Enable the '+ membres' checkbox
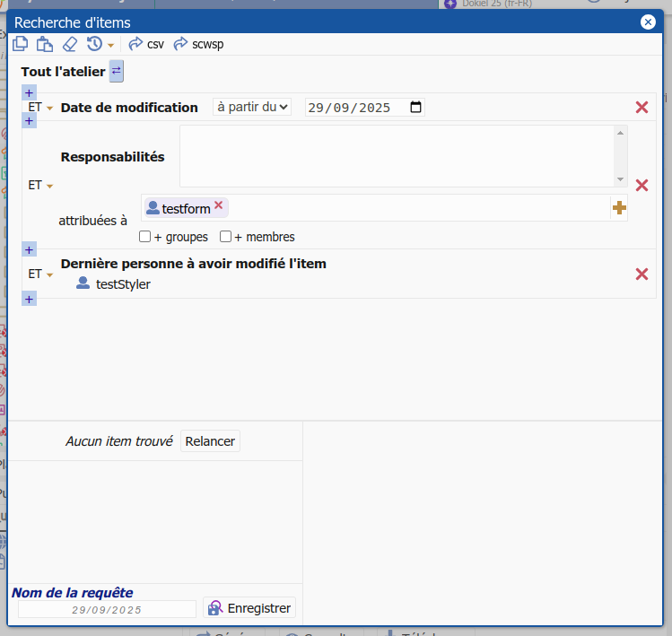The height and width of the screenshot is (636, 672). click(x=226, y=237)
